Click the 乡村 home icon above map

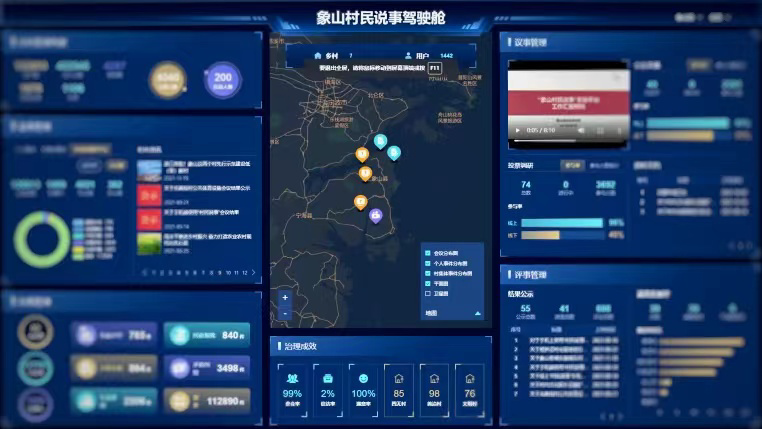pos(318,55)
